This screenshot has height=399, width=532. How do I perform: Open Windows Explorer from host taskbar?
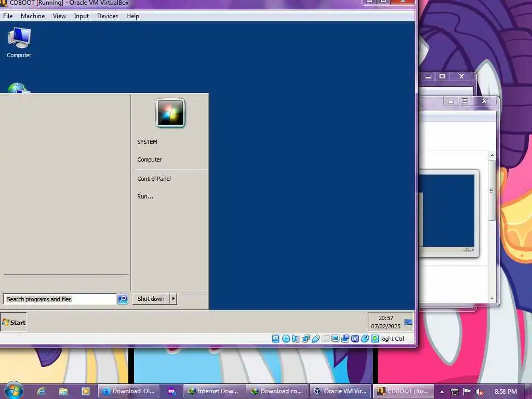pyautogui.click(x=63, y=391)
